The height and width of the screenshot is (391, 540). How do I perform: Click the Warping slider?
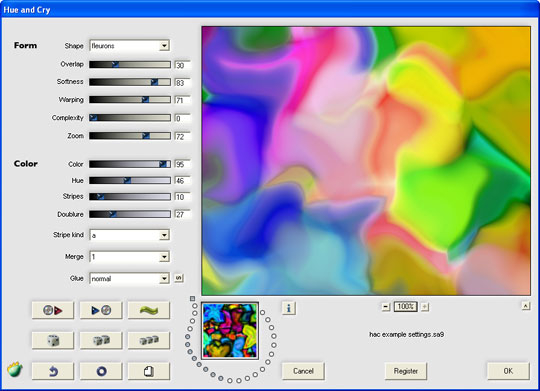coord(130,100)
